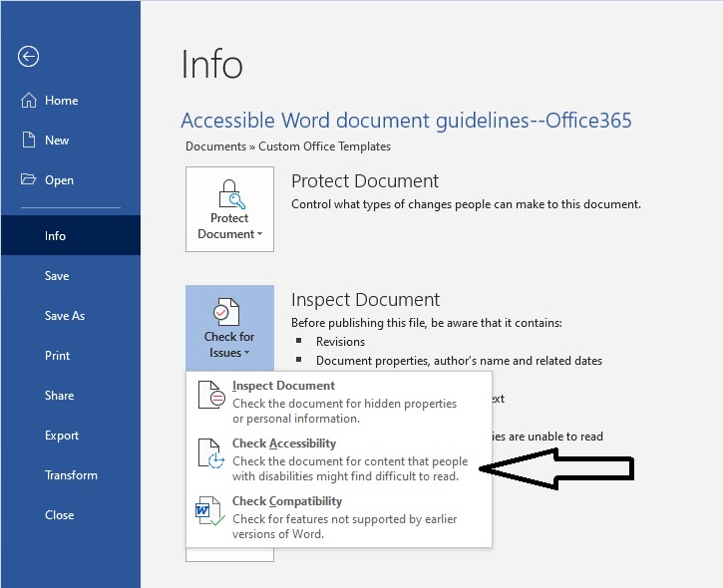Click the Home house icon
Viewport: 723px width, 588px height.
29,100
